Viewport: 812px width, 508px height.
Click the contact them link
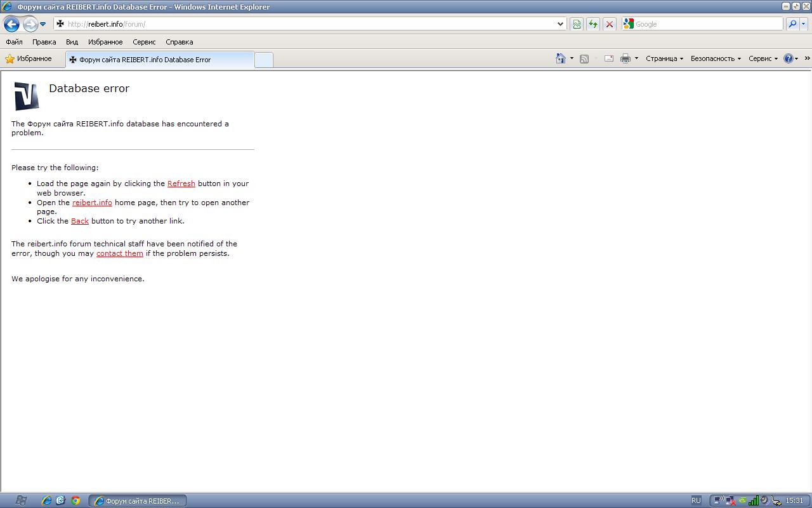(x=119, y=253)
